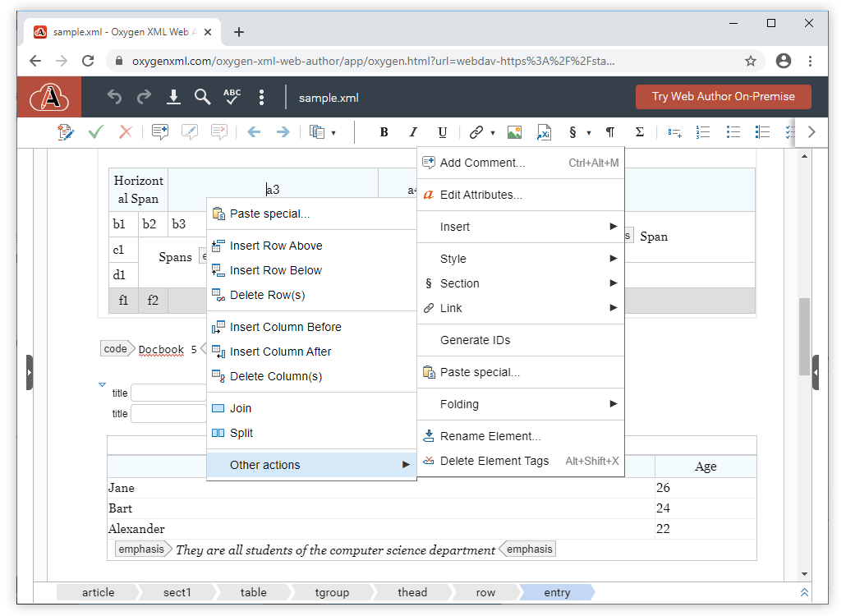Image resolution: width=846 pixels, height=616 pixels.
Task: Click Split in the table menu
Action: pos(311,433)
